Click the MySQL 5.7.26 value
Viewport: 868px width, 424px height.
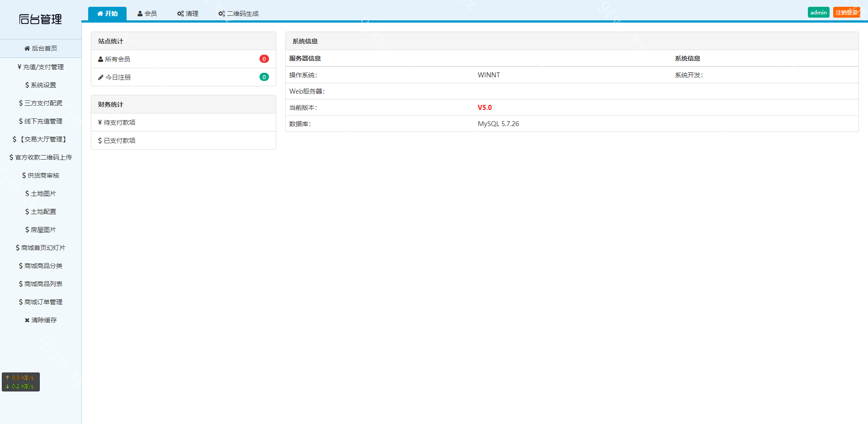click(x=498, y=124)
